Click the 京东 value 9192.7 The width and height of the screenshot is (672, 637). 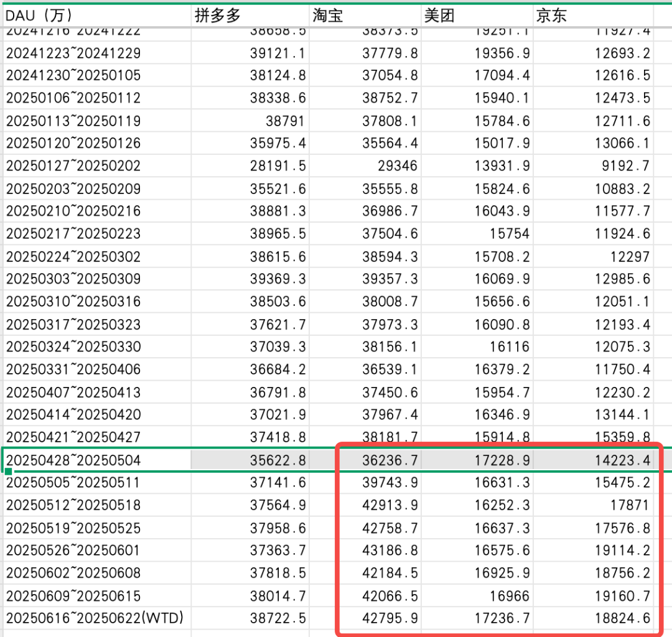(594, 166)
